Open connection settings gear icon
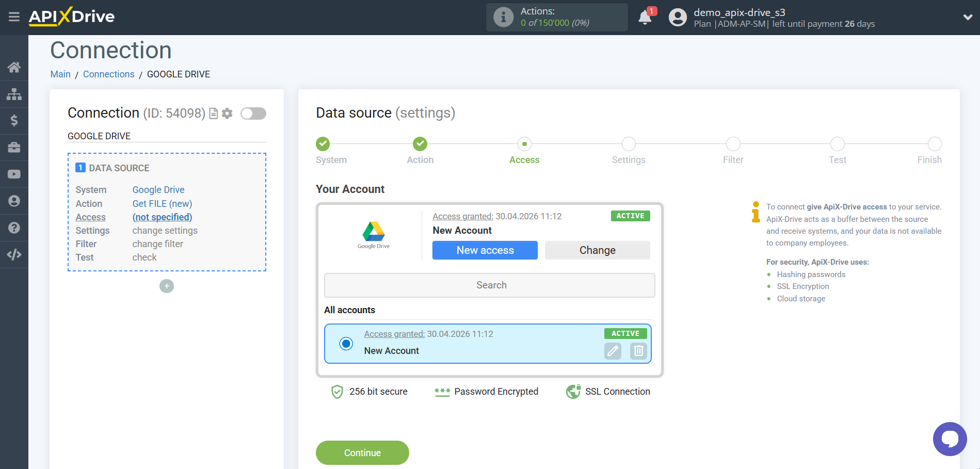The image size is (980, 469). pos(227,114)
